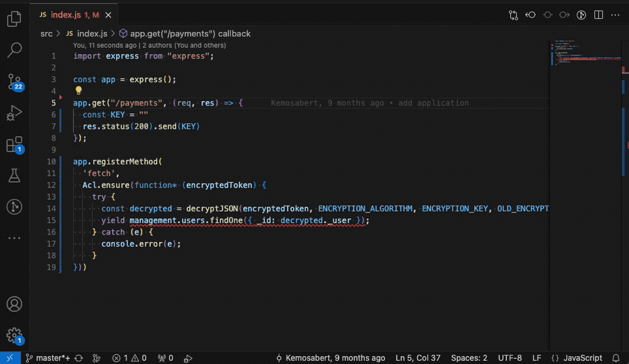Viewport: 629px width, 364px height.
Task: Click the Open Changes compare icon
Action: point(514,14)
